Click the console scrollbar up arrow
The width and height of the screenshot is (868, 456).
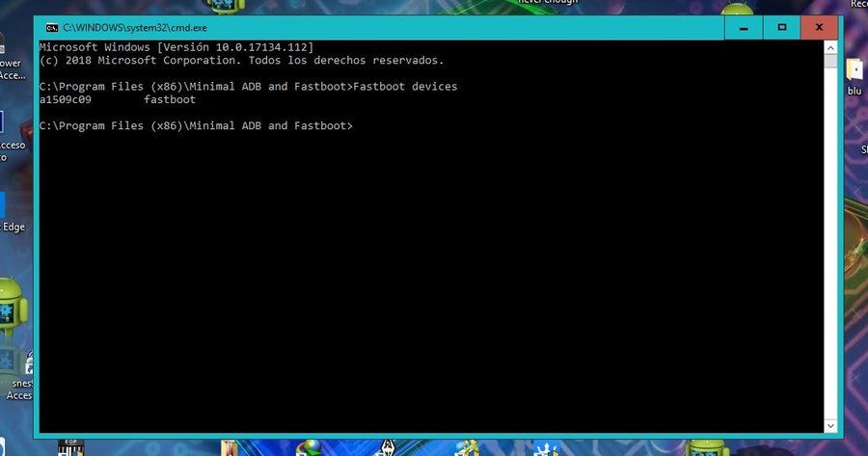coord(830,48)
